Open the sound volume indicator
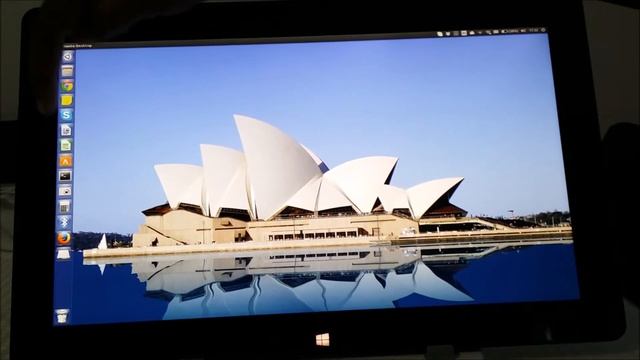Viewport: 640px width, 360px height. [523, 31]
